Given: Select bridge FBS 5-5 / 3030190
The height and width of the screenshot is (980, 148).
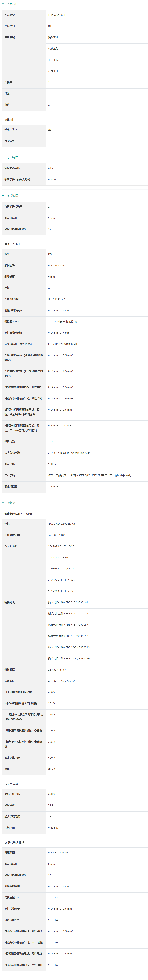Looking at the screenshot, I should [68, 636].
